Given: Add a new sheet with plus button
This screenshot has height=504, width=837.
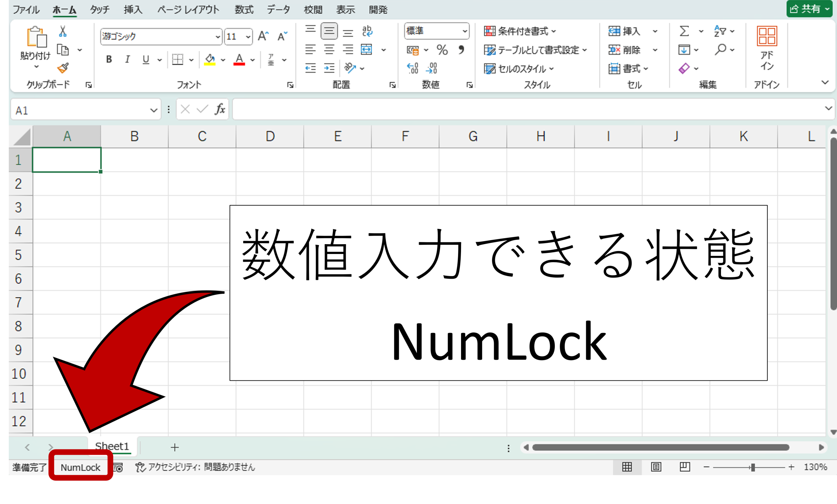Looking at the screenshot, I should click(175, 447).
